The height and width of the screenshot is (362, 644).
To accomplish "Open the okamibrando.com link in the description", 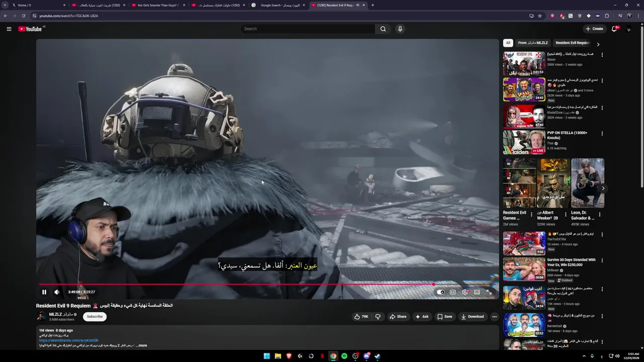I will (x=69, y=340).
